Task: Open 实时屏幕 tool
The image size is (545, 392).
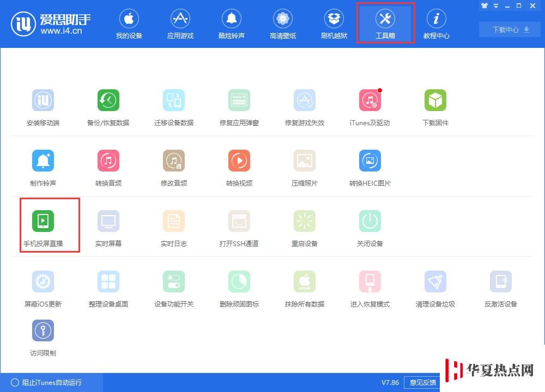Action: pos(108,229)
